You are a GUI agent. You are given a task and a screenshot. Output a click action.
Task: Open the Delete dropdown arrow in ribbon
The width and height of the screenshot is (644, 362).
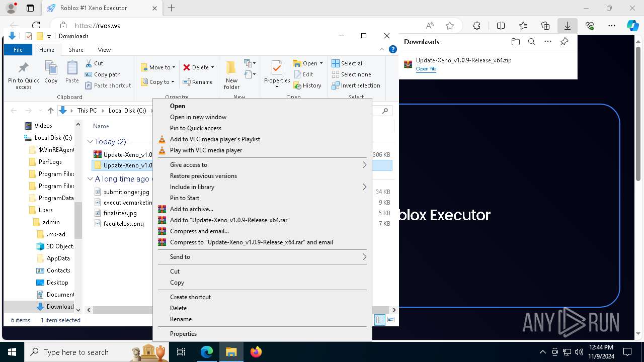pos(212,67)
